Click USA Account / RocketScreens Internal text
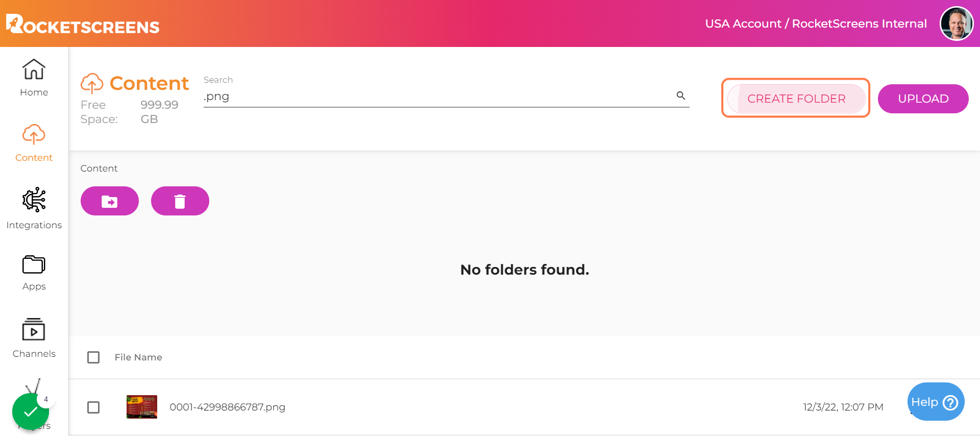The width and height of the screenshot is (980, 436). (x=816, y=23)
